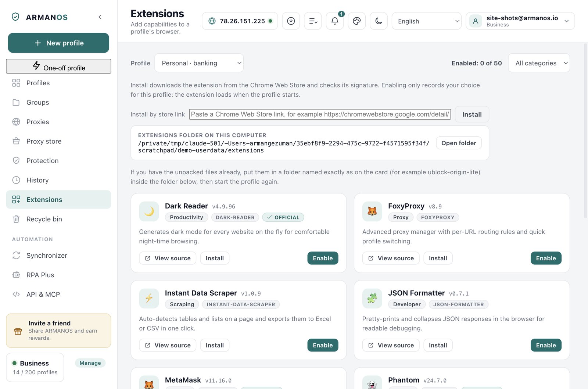Viewport: 588px width, 389px height.
Task: Open Synchronizer in sidebar
Action: [58, 256]
